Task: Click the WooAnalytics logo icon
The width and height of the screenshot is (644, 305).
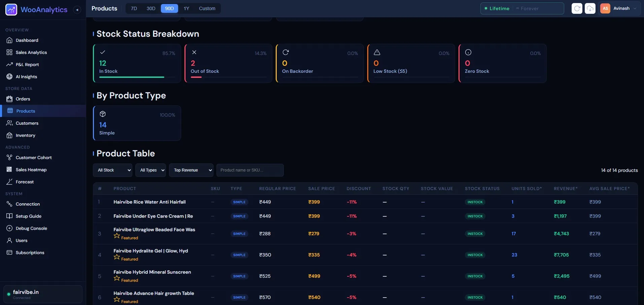Action: [11, 10]
